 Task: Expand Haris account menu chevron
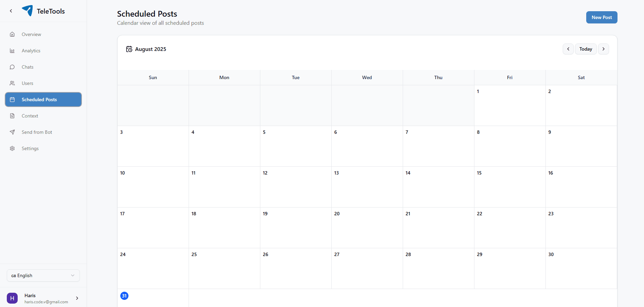(x=77, y=298)
